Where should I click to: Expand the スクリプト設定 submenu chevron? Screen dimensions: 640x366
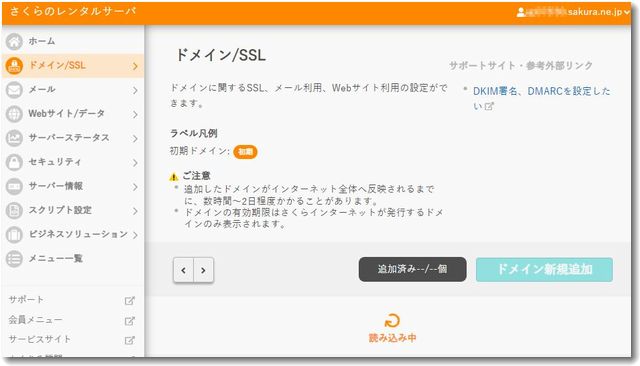coord(136,211)
